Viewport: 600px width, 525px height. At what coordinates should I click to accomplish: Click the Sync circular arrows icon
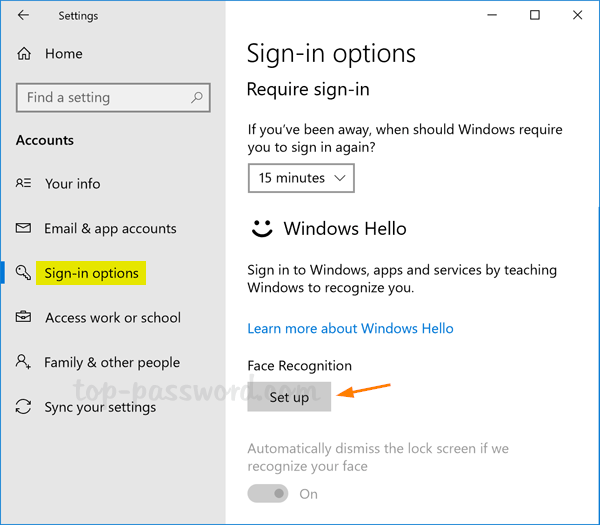coord(24,407)
